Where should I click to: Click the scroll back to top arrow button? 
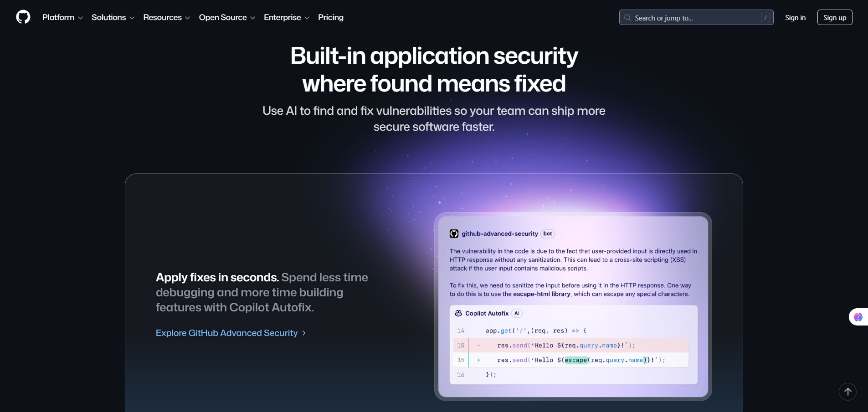(x=847, y=392)
